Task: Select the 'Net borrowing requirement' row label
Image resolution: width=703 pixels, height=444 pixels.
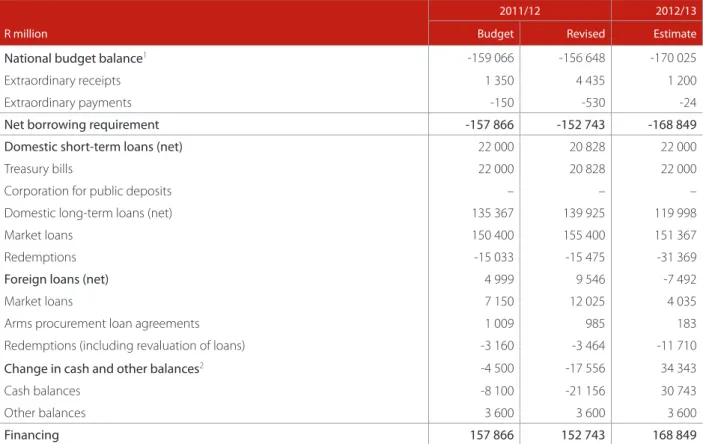Action: (x=82, y=125)
